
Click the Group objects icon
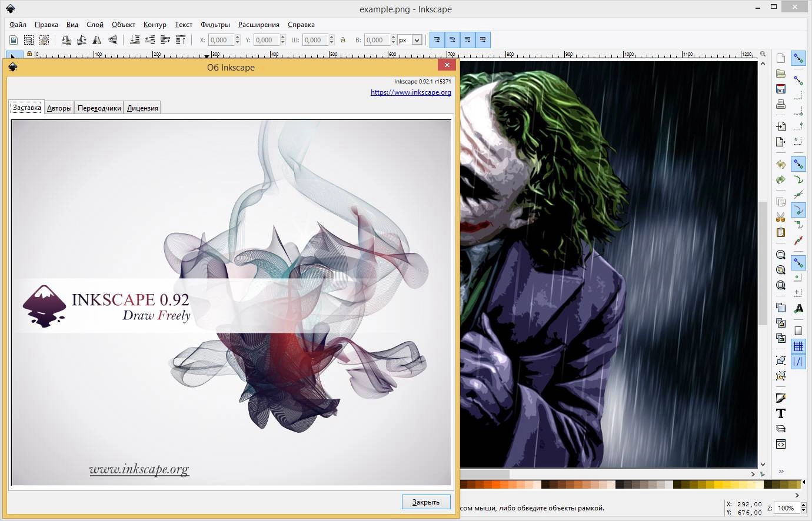pos(781,360)
